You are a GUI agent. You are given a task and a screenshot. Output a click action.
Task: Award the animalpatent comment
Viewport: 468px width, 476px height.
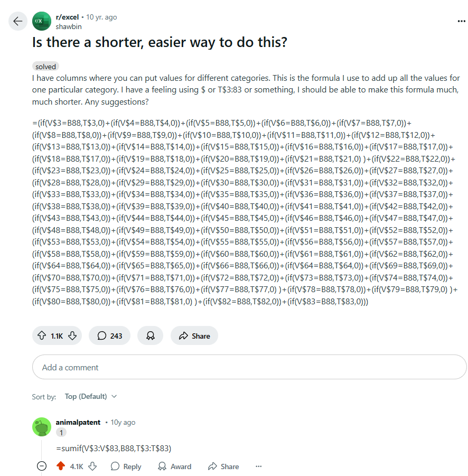point(174,466)
